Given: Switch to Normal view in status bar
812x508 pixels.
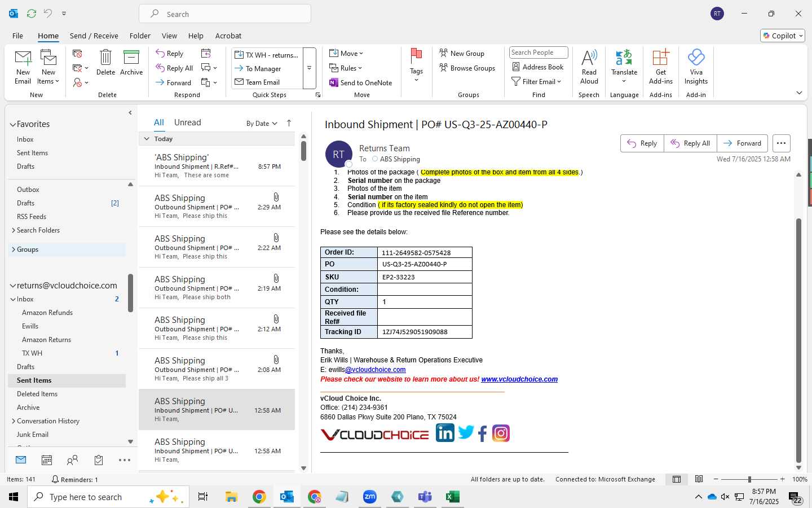Looking at the screenshot, I should pyautogui.click(x=677, y=479).
